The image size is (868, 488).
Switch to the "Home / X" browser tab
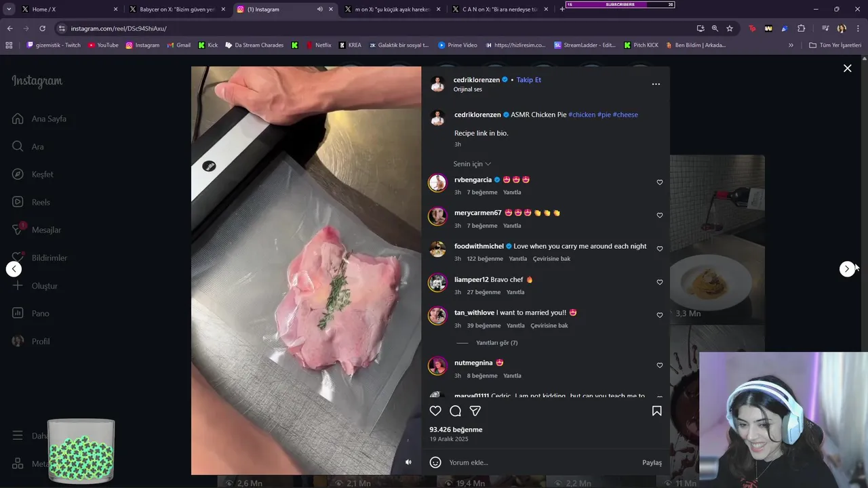[64, 9]
